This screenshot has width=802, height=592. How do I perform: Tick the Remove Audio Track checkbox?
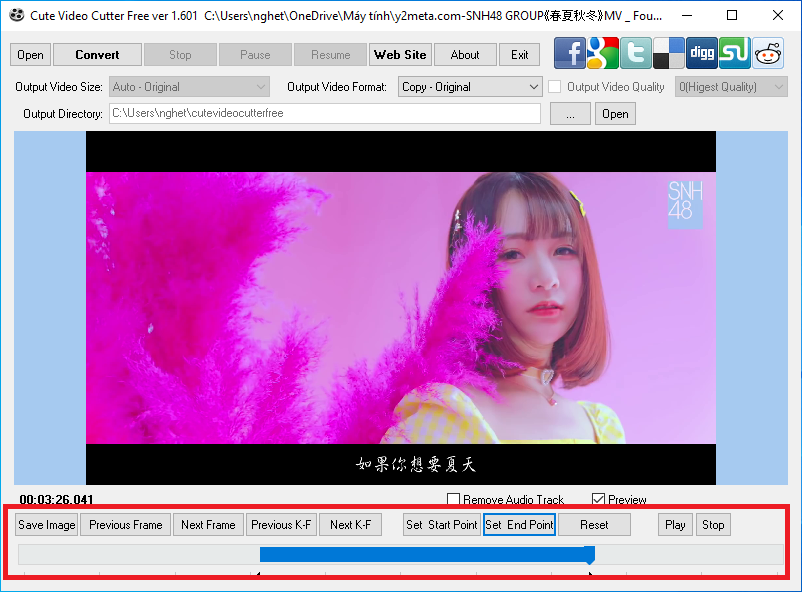[454, 500]
